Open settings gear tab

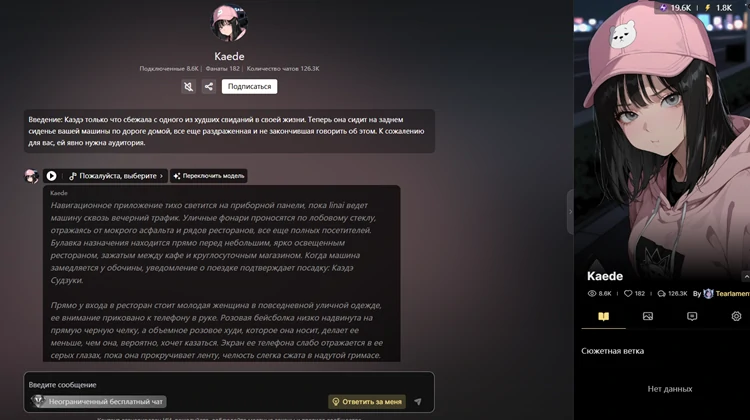click(736, 316)
